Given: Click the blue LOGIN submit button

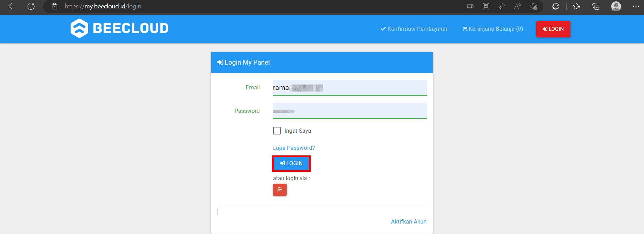Looking at the screenshot, I should tap(291, 163).
